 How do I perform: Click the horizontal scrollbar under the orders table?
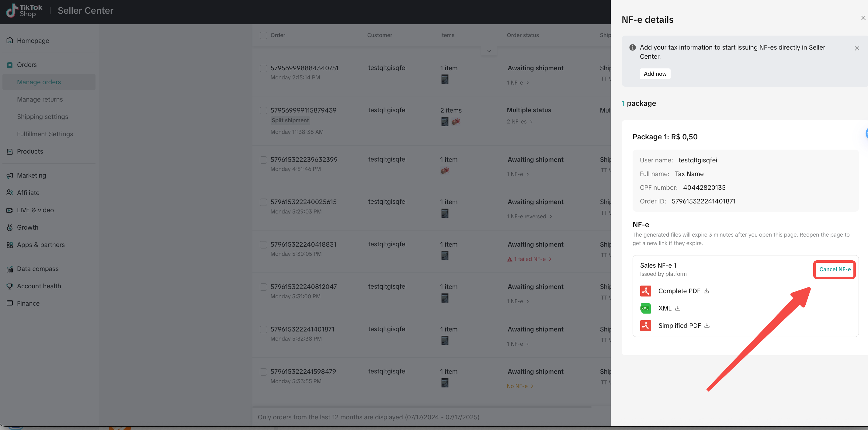click(421, 407)
